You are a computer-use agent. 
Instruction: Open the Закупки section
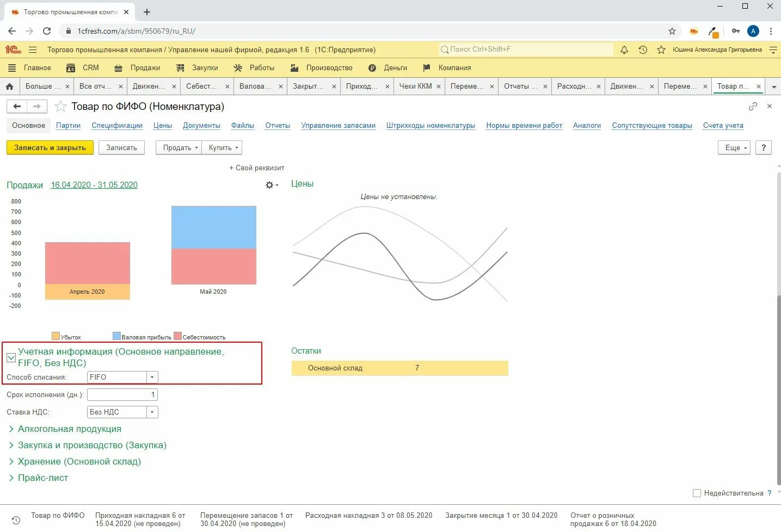197,68
